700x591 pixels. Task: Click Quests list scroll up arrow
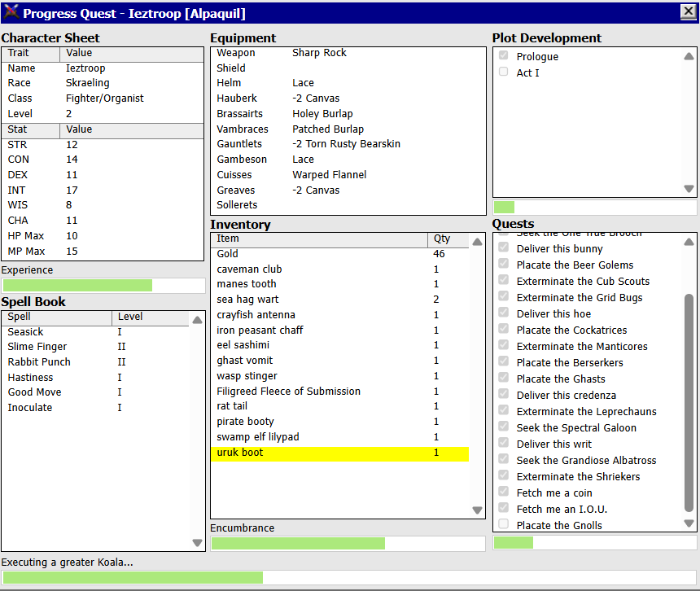pyautogui.click(x=689, y=242)
